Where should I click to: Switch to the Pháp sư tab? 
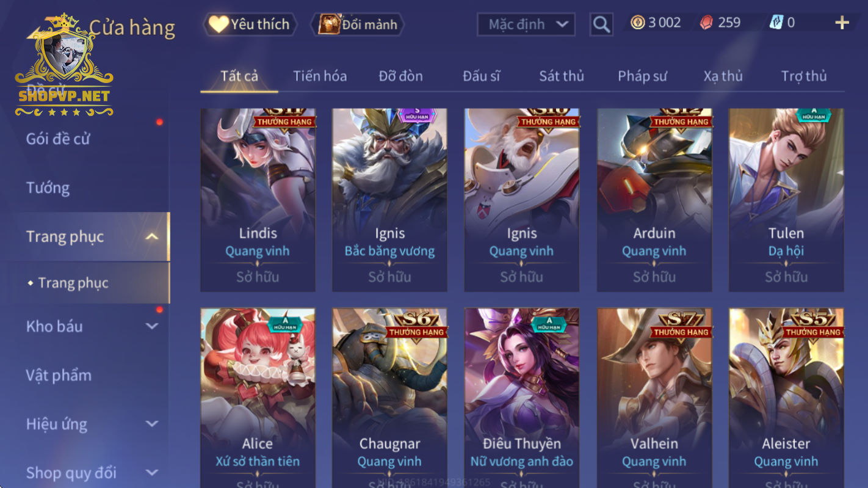[642, 76]
